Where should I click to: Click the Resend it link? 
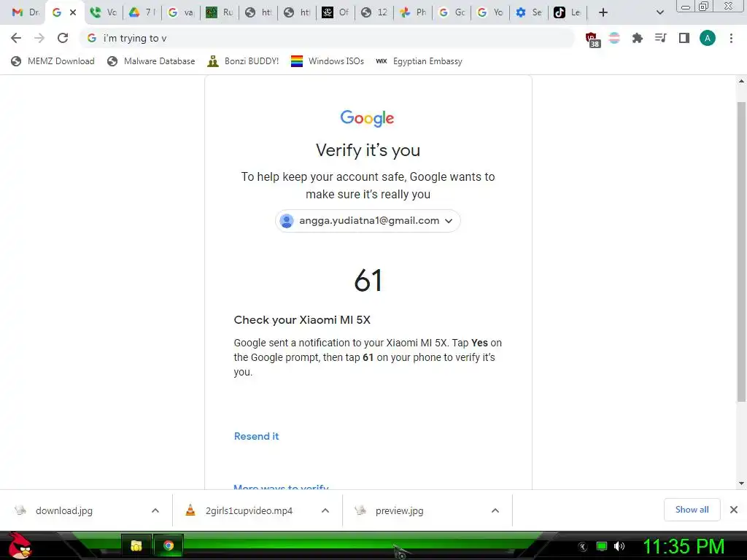point(256,436)
